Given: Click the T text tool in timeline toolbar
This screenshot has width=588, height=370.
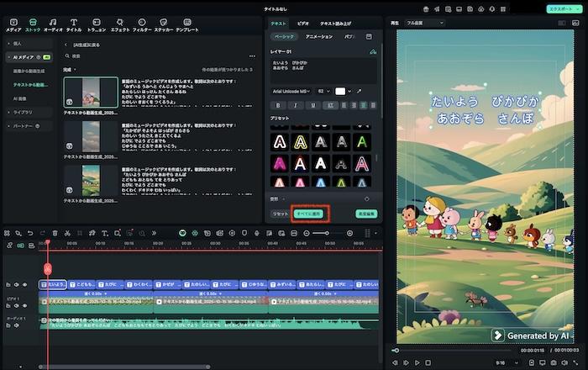Looking at the screenshot, I should 105,234.
